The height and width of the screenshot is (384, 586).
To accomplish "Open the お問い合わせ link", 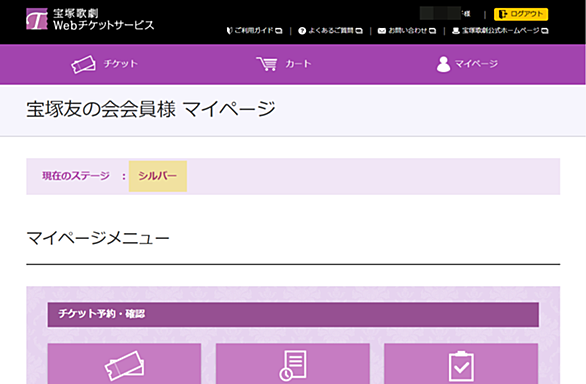I will coord(407,31).
